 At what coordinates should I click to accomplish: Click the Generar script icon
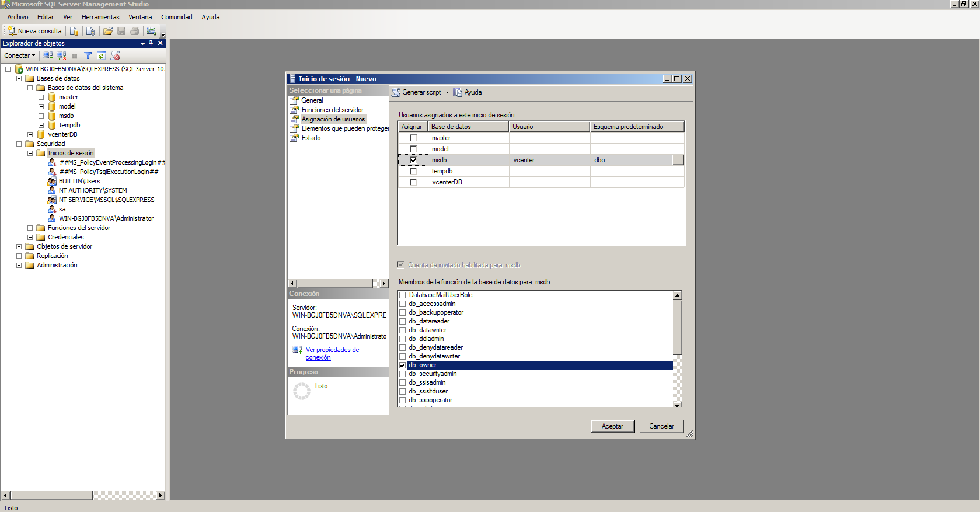pyautogui.click(x=396, y=92)
